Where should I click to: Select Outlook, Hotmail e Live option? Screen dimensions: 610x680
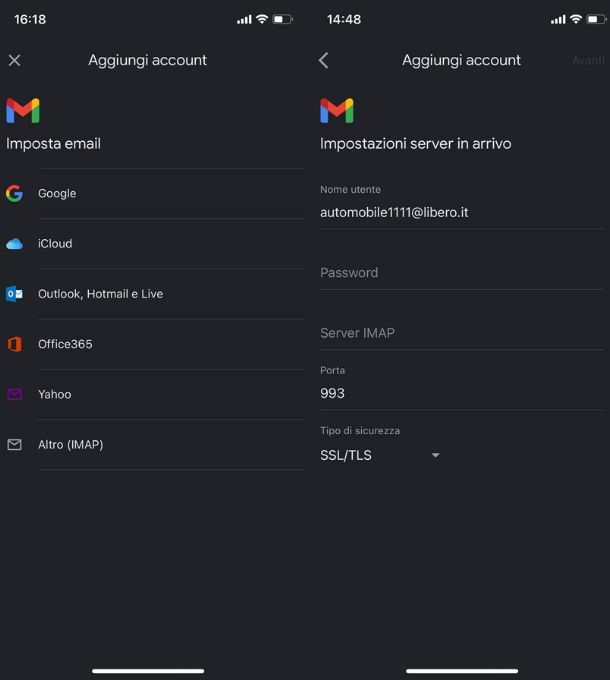tap(152, 294)
